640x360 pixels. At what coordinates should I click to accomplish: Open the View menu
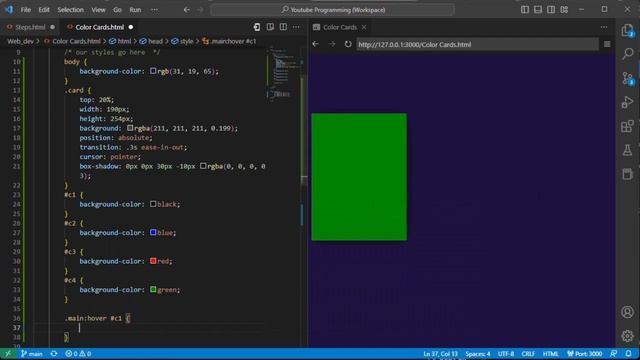point(98,10)
